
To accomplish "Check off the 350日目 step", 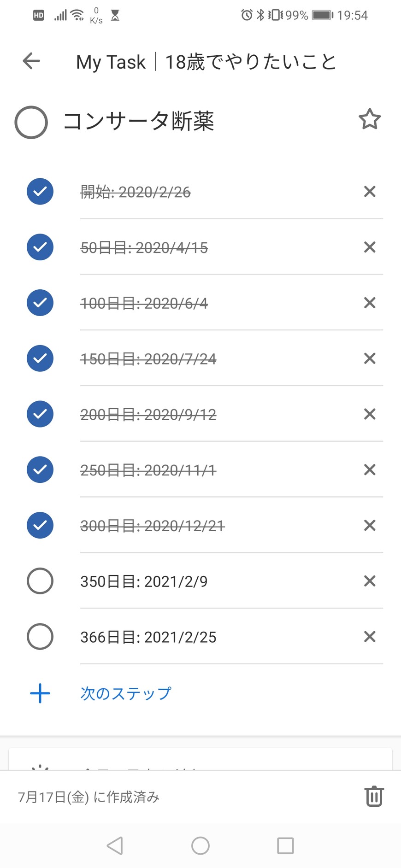I will (x=40, y=581).
